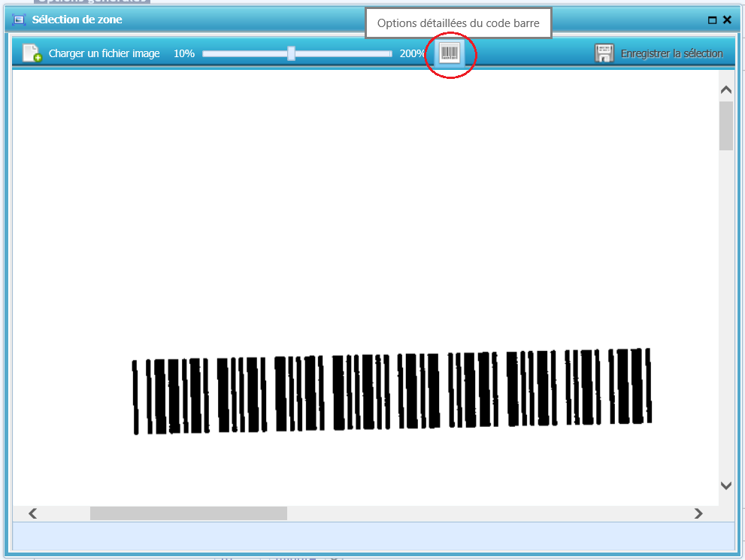Click the zoom slider handle
Image resolution: width=745 pixels, height=560 pixels.
point(291,53)
